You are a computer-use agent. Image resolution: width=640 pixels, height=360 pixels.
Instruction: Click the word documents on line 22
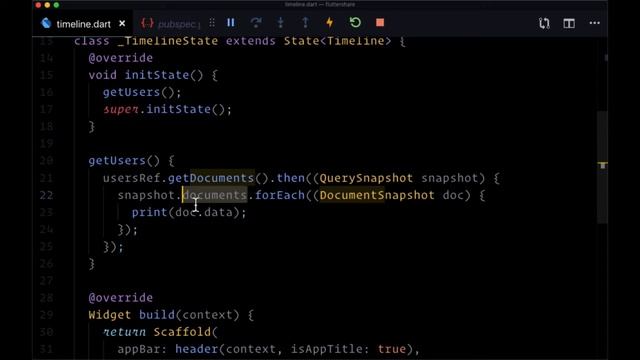pos(215,195)
